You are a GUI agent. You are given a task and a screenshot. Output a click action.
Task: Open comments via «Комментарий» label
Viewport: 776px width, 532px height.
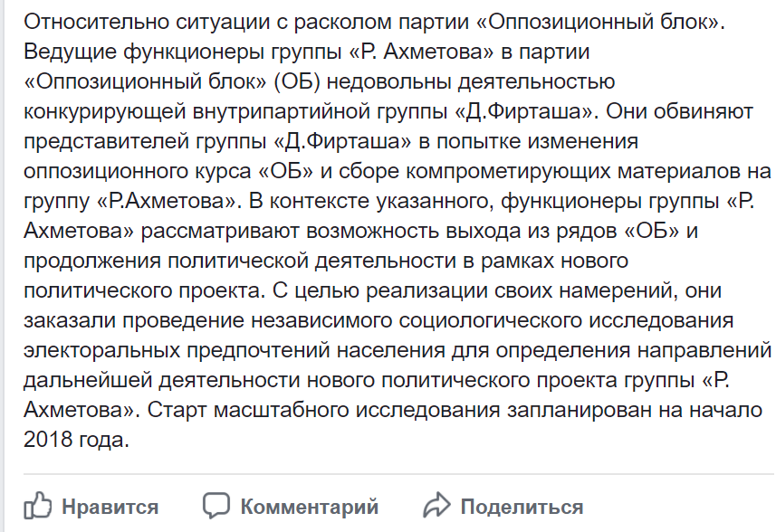(310, 507)
